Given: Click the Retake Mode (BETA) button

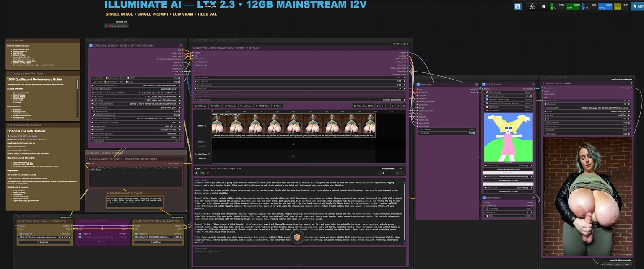Looking at the screenshot, I should click(x=364, y=106).
